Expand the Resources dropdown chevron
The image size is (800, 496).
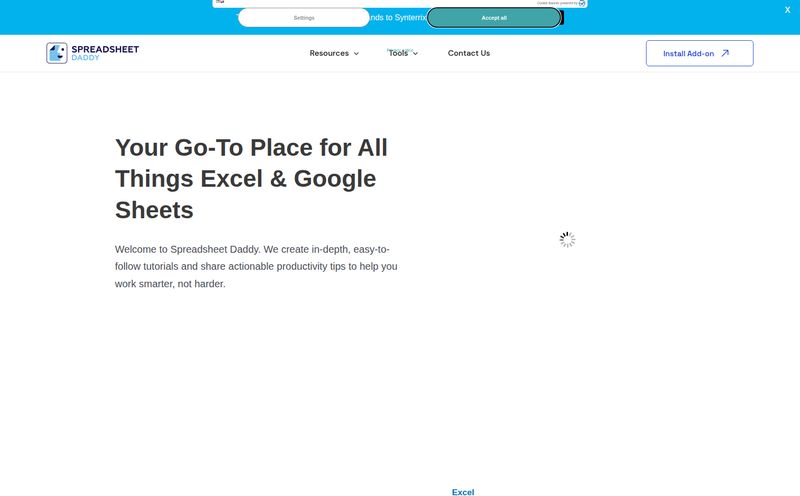356,54
